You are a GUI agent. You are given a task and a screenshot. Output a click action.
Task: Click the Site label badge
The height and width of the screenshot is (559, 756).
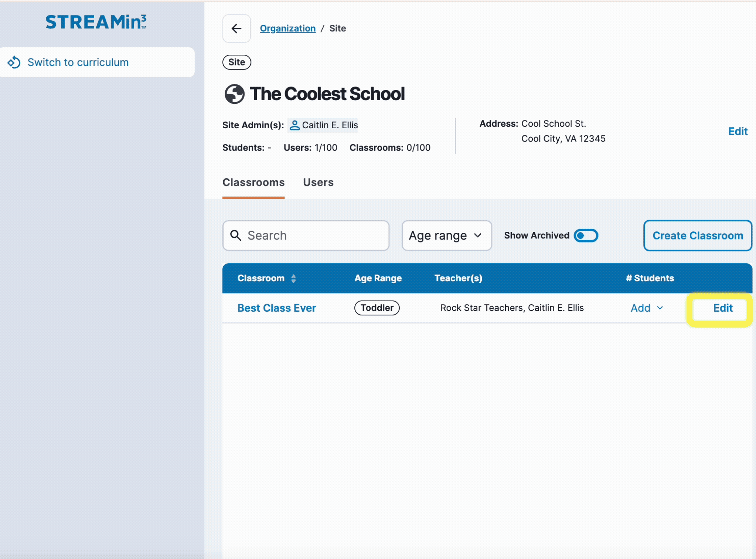click(236, 62)
